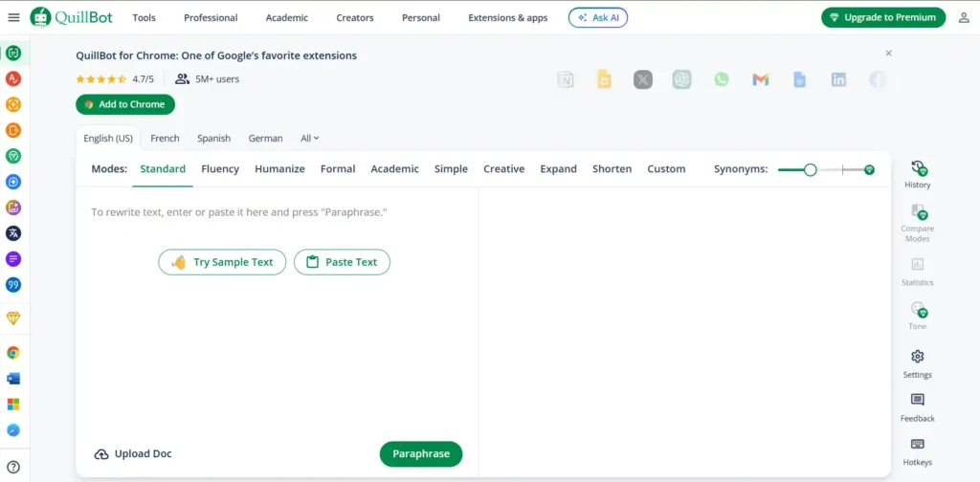
Task: Open the help question mark icon
Action: point(13,467)
